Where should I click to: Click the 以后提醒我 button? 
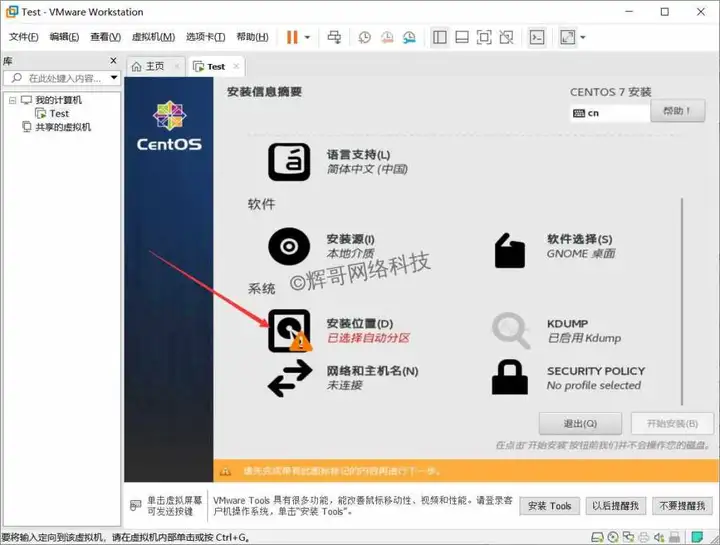tap(615, 506)
